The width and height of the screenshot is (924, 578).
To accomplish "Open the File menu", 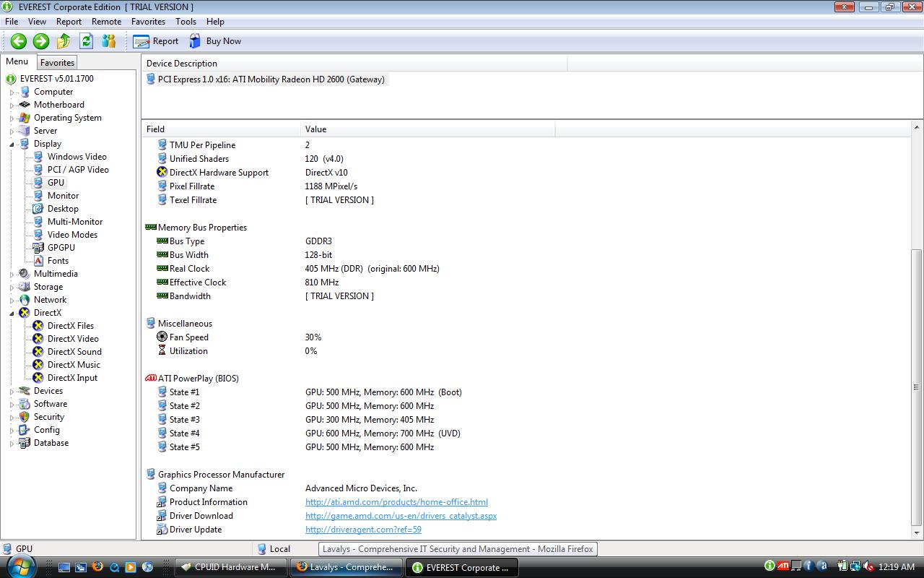I will tap(12, 22).
